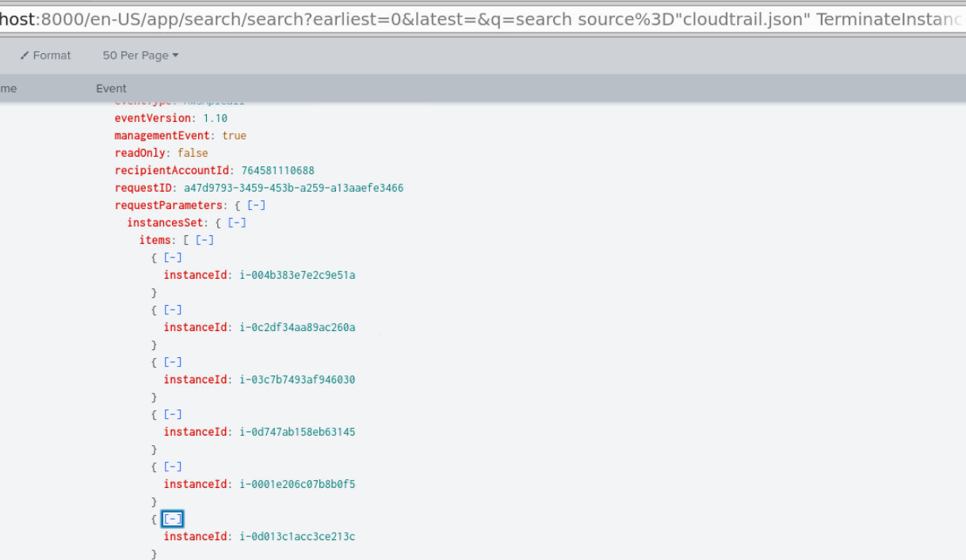This screenshot has width=966, height=560.
Task: Collapse the instancesSet node
Action: [x=237, y=223]
